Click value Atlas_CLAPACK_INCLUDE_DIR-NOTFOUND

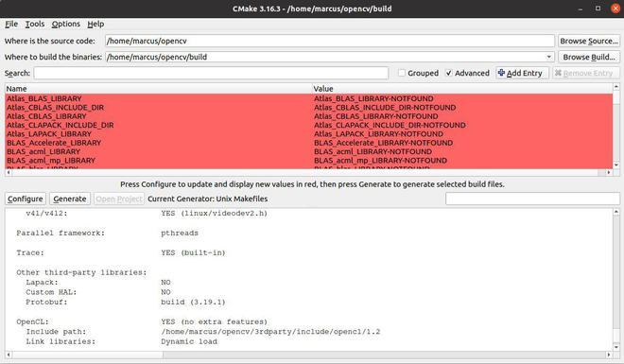click(x=390, y=125)
